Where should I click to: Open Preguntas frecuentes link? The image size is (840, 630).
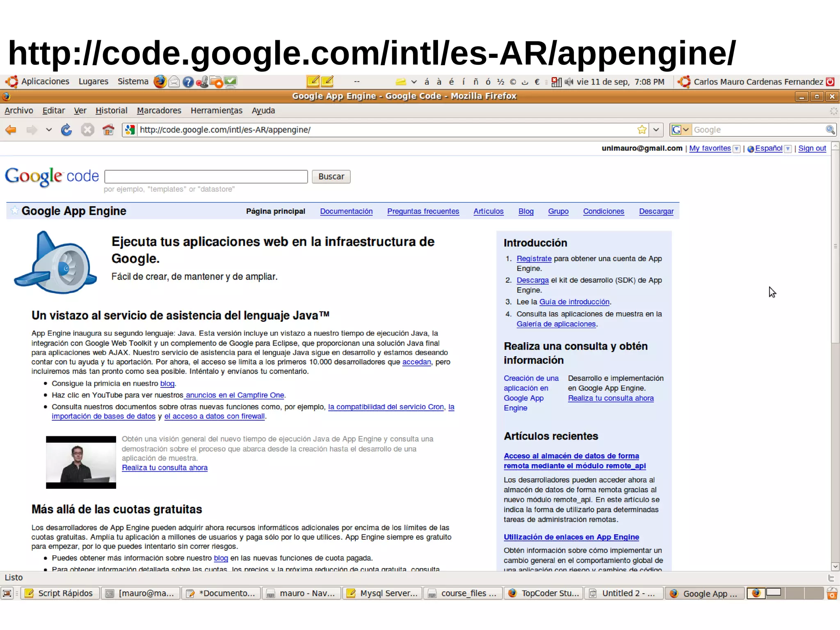(x=423, y=211)
